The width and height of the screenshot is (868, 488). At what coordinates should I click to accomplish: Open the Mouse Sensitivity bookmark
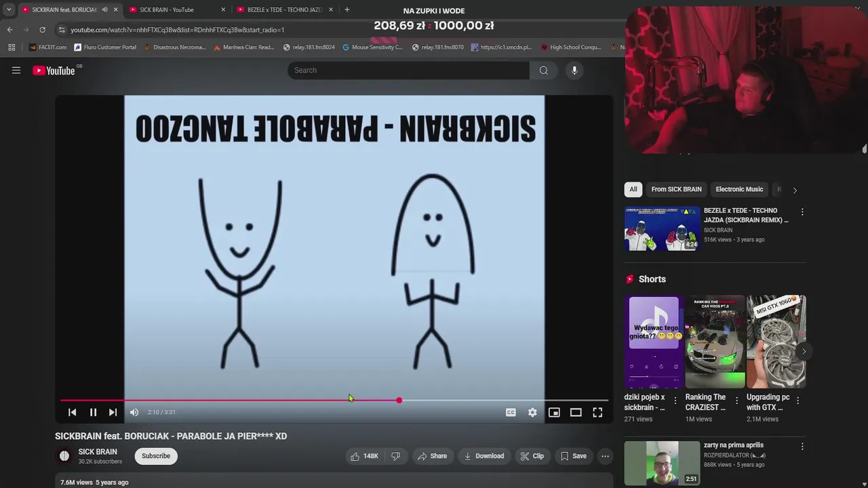point(372,47)
